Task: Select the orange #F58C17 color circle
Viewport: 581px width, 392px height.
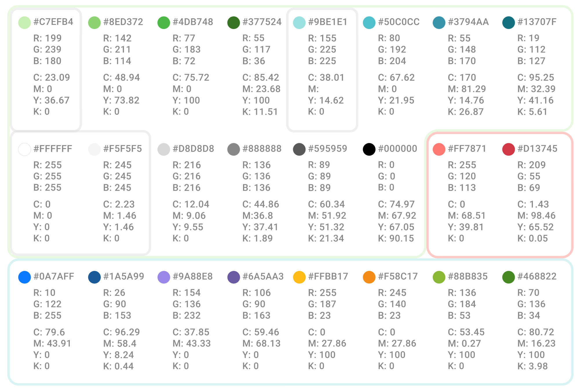Action: coord(369,277)
